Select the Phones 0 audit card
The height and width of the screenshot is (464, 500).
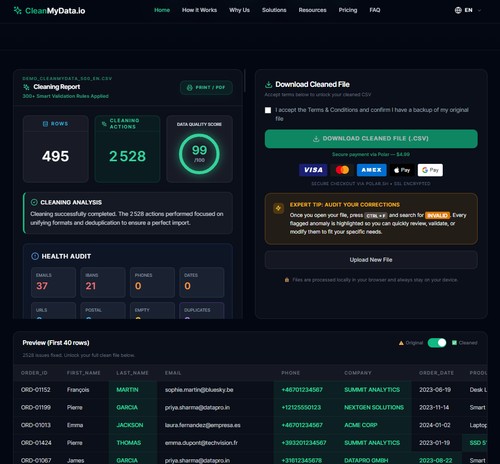[152, 282]
